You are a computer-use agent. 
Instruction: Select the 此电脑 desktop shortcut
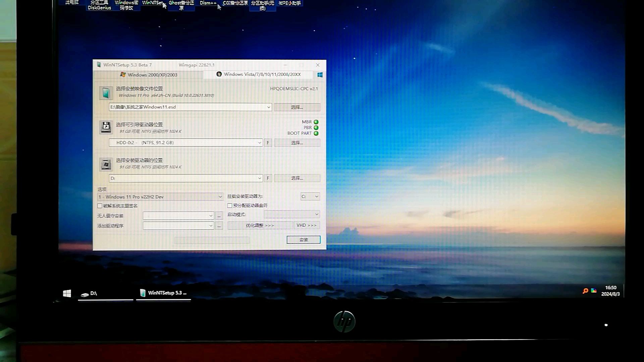[x=72, y=2]
